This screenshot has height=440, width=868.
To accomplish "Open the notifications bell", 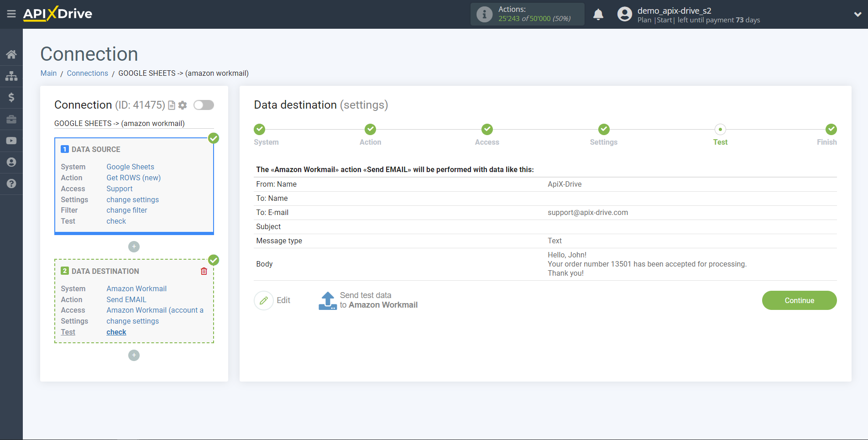I will 598,15.
